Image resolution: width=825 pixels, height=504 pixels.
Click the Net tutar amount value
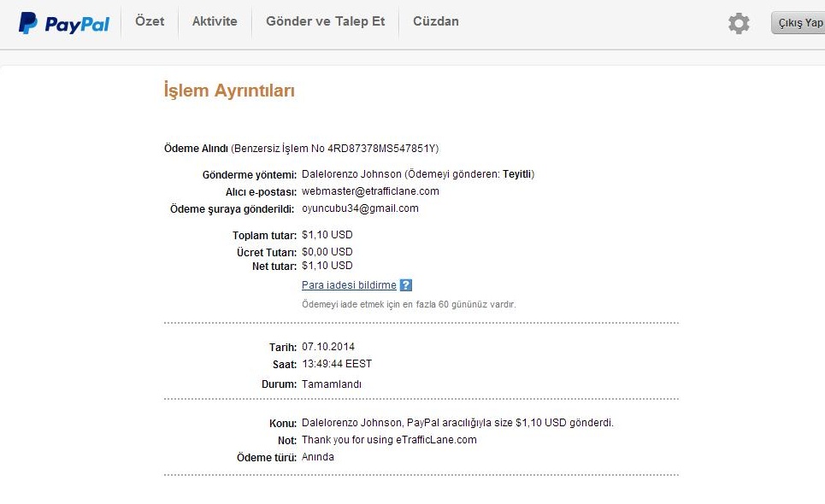(x=327, y=266)
